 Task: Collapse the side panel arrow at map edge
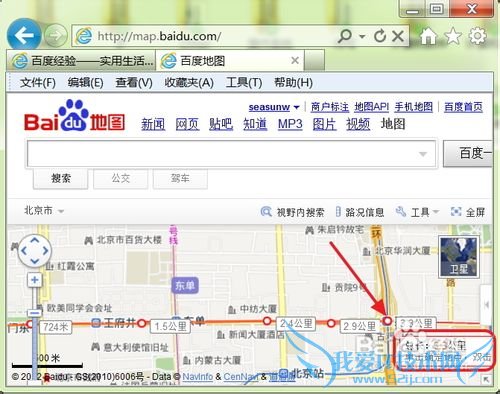486,304
